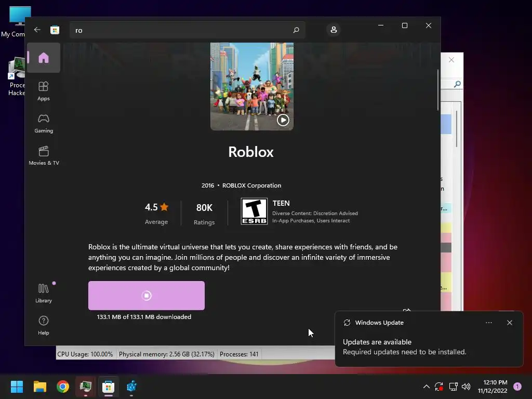The width and height of the screenshot is (532, 399).
Task: Open the Windows Start menu
Action: 17,387
